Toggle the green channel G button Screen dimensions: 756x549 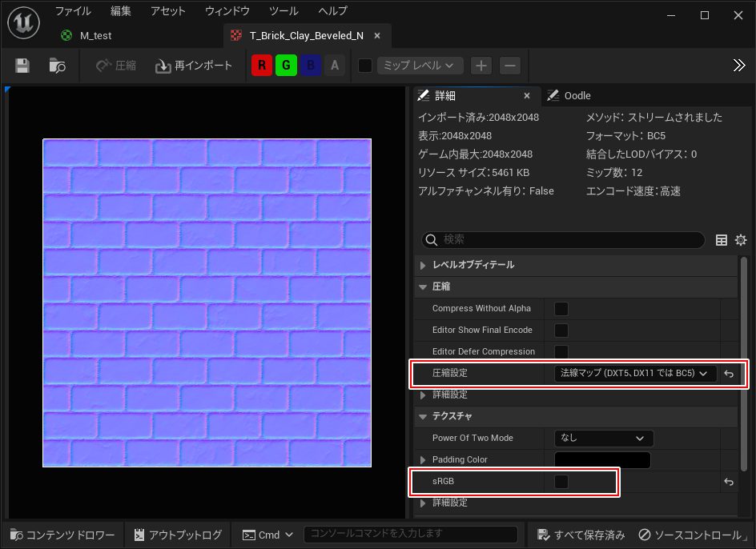[x=286, y=66]
